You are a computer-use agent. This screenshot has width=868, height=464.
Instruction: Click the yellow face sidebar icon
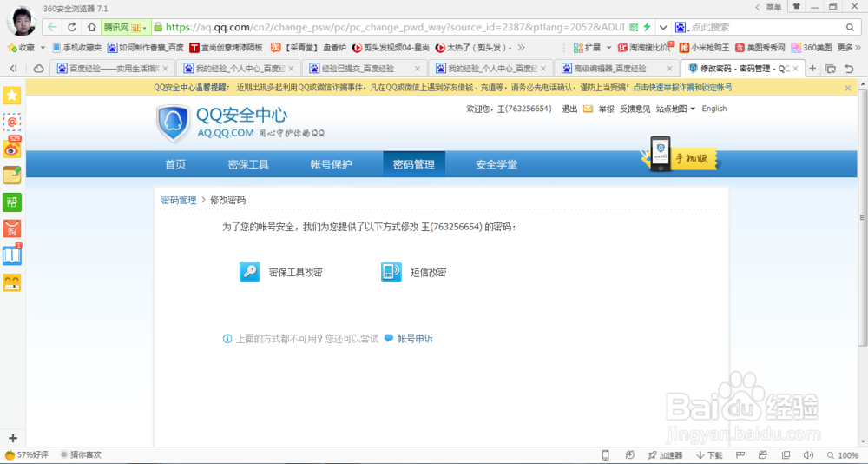tap(12, 282)
